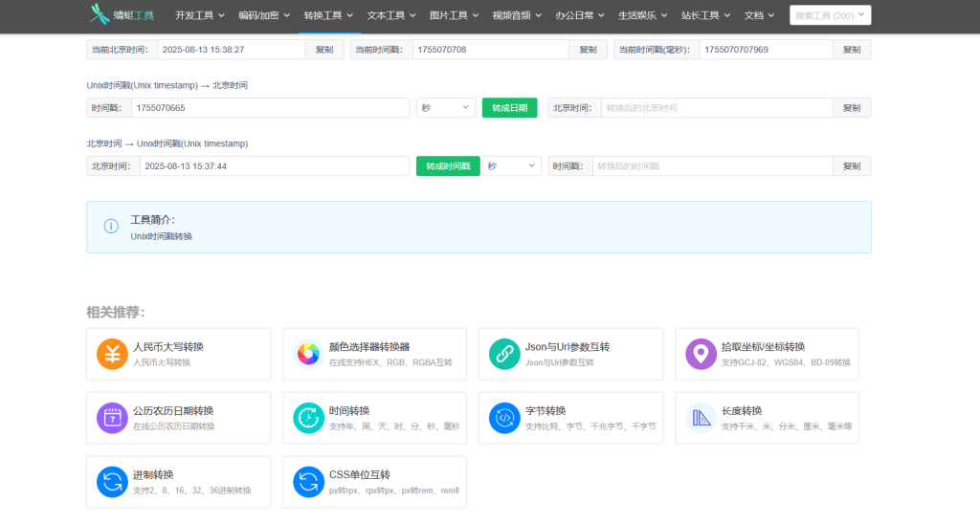This screenshot has height=524, width=980.
Task: Open the 长度转换 ruler icon
Action: pos(701,418)
